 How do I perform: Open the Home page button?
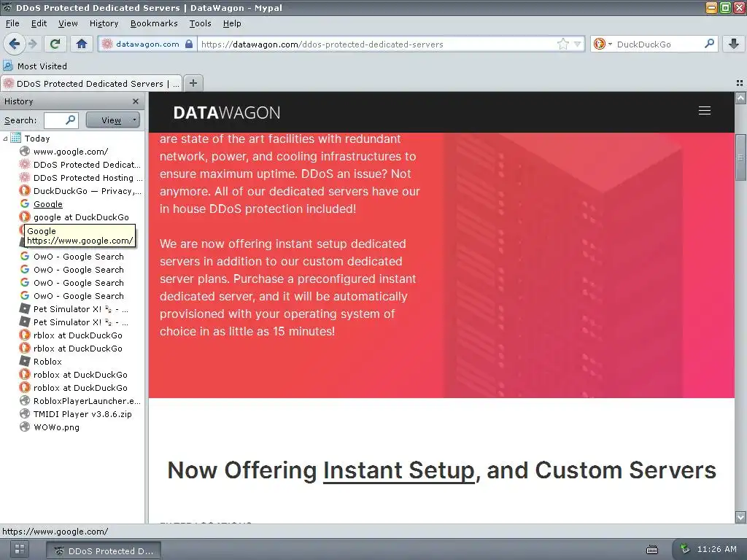coord(82,44)
